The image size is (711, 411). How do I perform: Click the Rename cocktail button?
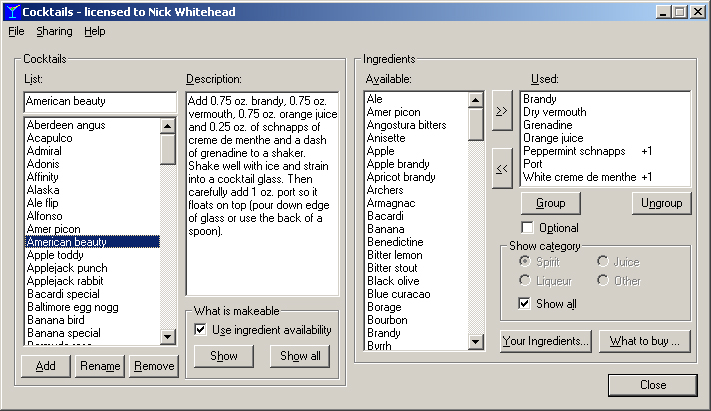click(100, 366)
